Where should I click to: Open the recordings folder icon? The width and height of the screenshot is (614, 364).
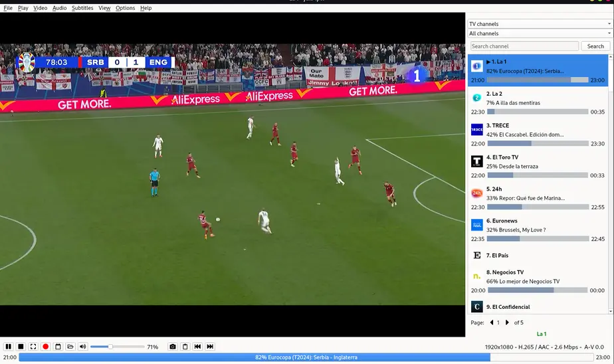click(70, 347)
